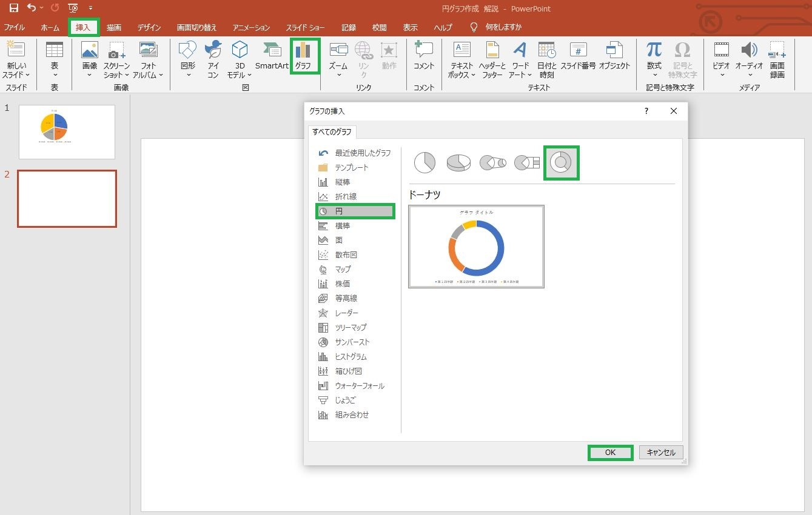This screenshot has height=515, width=812.
Task: Click the 数式 equation icon
Action: click(x=654, y=50)
